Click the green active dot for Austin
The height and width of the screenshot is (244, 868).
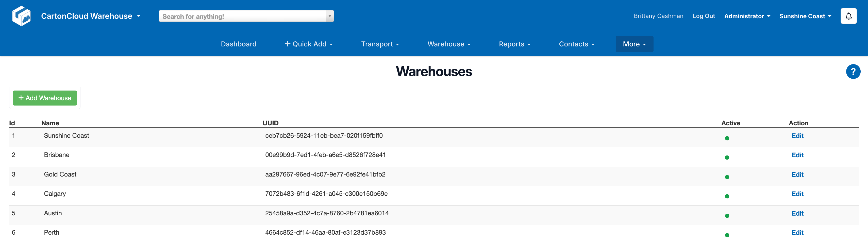pos(727,216)
